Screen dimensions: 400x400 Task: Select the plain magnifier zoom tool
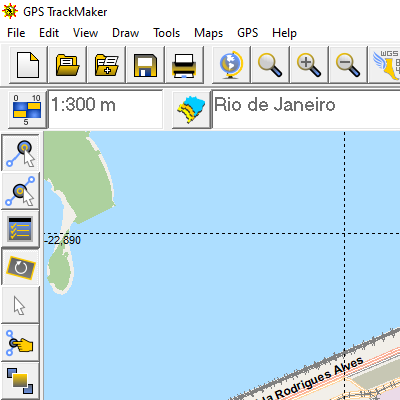tap(270, 65)
